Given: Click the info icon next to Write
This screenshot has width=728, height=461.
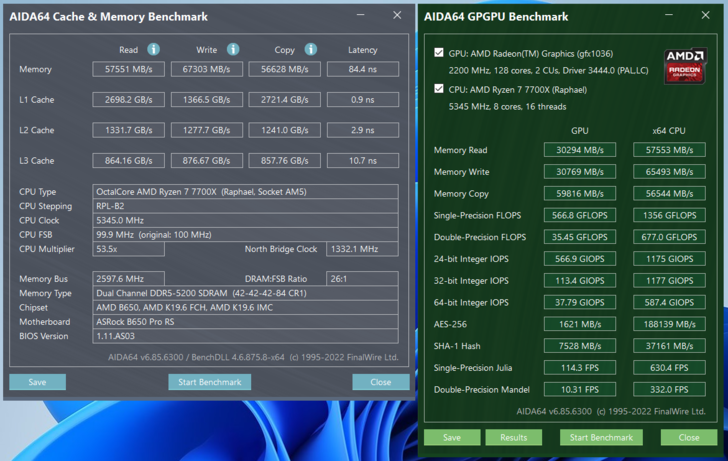Looking at the screenshot, I should [x=232, y=49].
